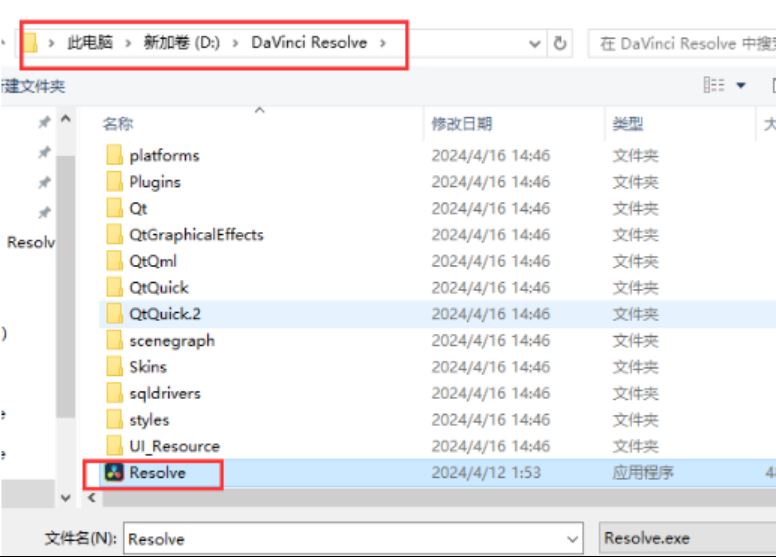Screen dimensions: 776x557
Task: Expand the address bar history dropdown
Action: pos(534,44)
